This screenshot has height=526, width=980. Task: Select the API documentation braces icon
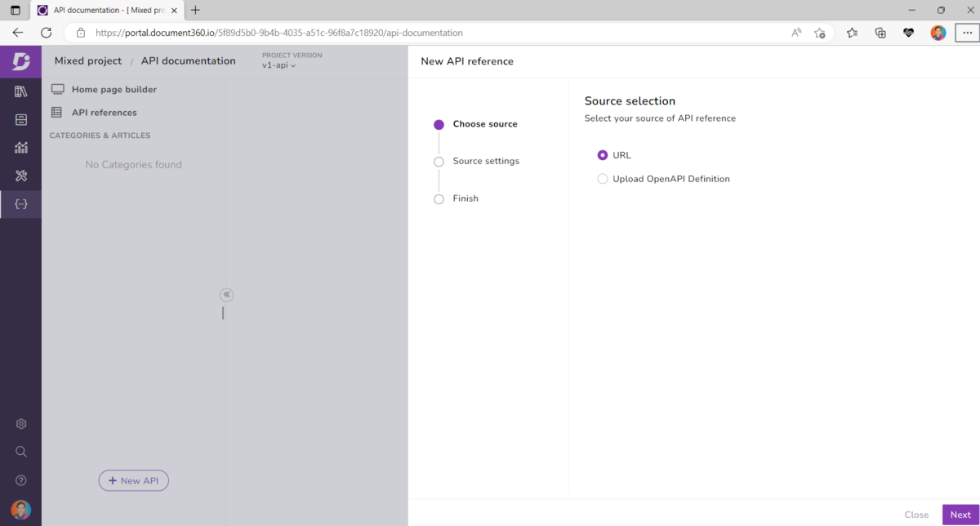tap(21, 203)
